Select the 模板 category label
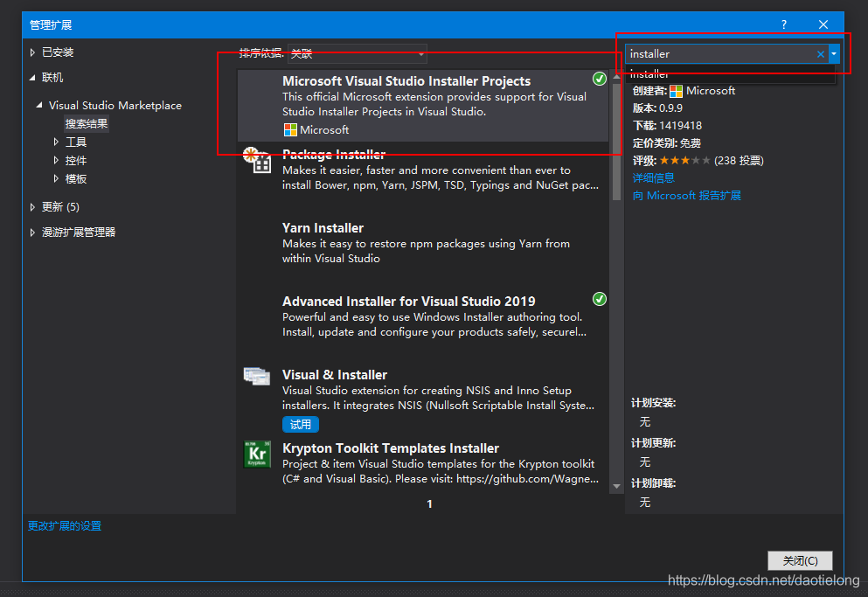The image size is (868, 597). pyautogui.click(x=76, y=179)
